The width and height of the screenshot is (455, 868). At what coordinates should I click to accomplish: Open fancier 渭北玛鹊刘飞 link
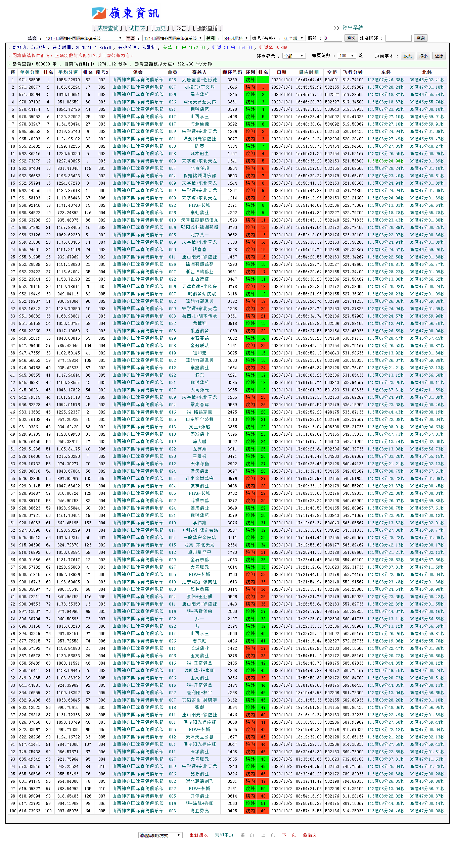coord(199,781)
